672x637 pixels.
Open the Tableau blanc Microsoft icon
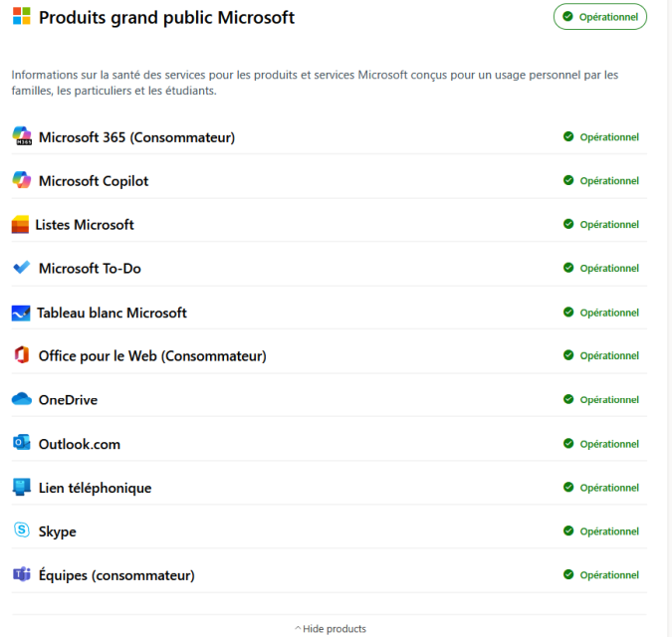coord(21,314)
